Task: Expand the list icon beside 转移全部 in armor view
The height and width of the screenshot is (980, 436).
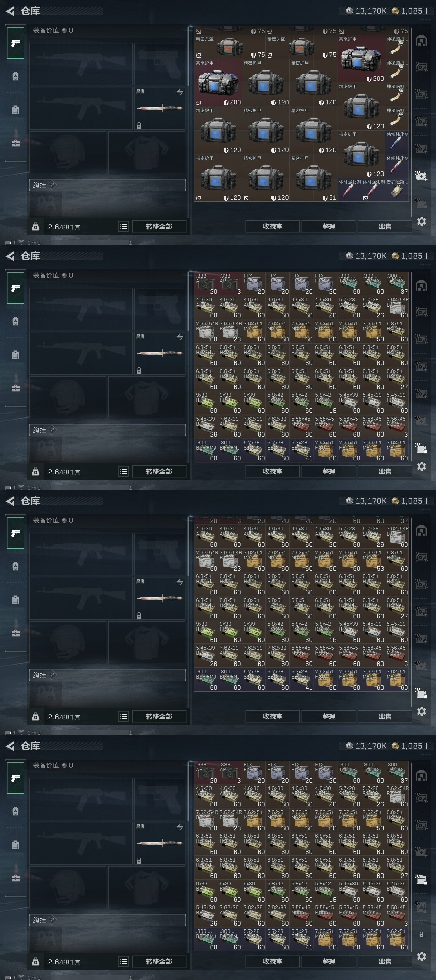Action: click(x=123, y=226)
